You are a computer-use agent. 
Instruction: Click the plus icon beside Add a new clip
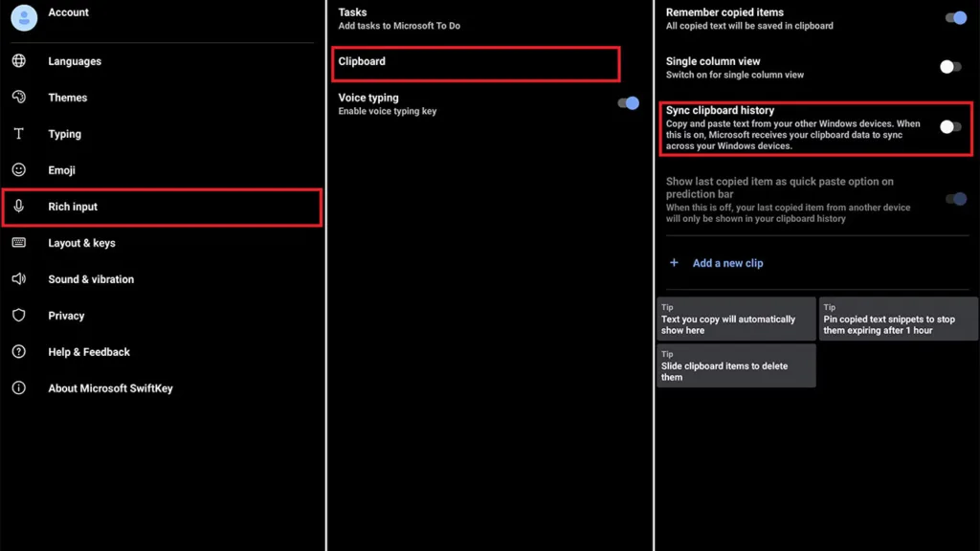click(674, 262)
